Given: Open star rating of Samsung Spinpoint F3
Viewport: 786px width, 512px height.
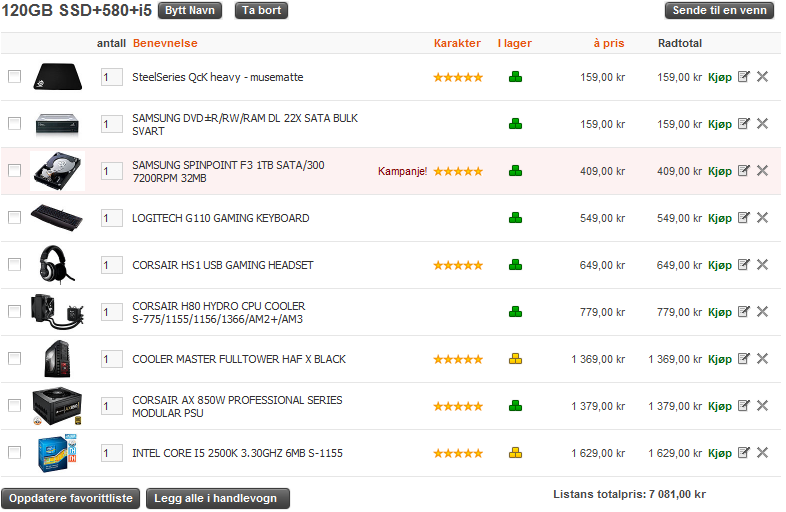Looking at the screenshot, I should click(458, 172).
